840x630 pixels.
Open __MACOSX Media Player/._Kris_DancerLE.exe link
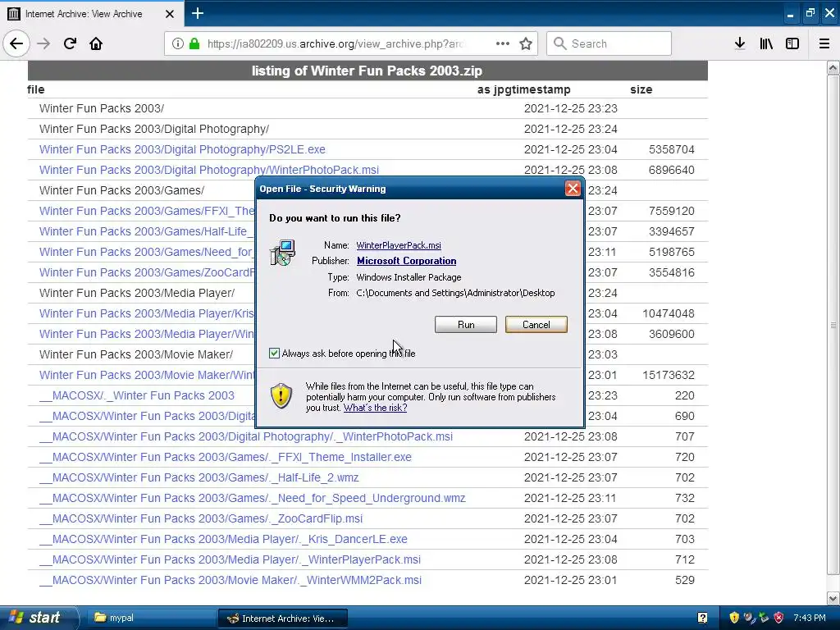(223, 539)
